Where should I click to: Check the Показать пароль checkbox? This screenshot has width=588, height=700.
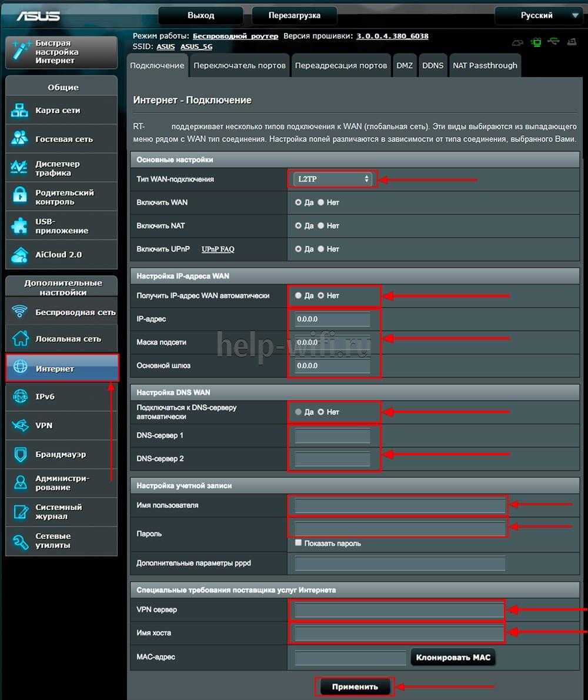[299, 543]
